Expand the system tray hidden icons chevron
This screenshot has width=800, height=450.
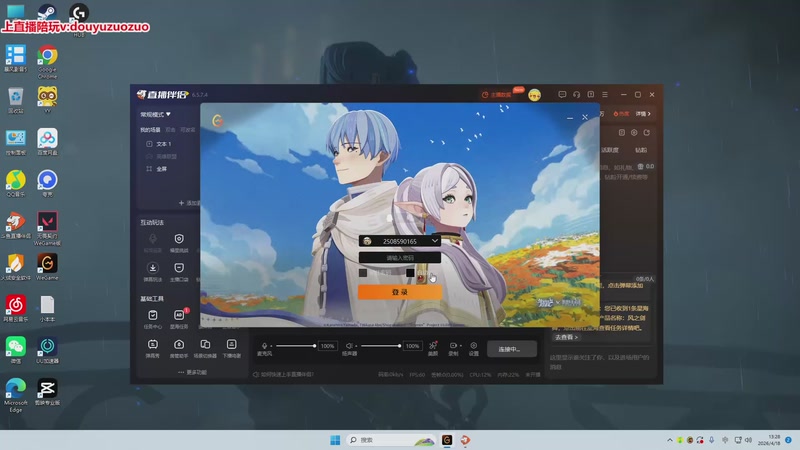[669, 440]
